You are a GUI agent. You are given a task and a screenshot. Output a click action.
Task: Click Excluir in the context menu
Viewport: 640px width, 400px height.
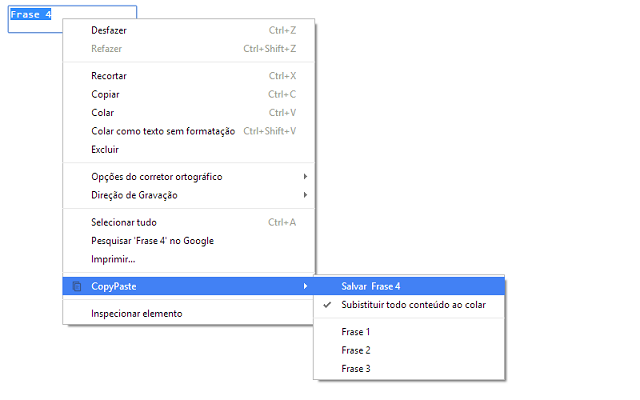pos(105,150)
